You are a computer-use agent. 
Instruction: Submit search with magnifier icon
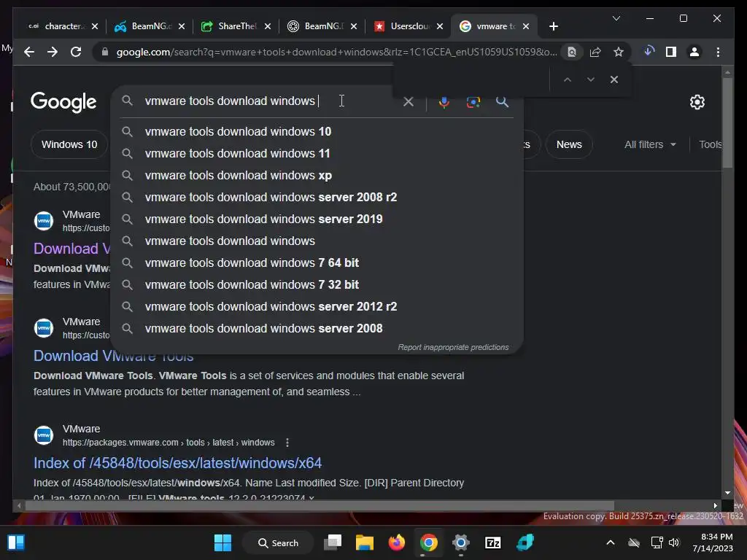click(x=502, y=101)
